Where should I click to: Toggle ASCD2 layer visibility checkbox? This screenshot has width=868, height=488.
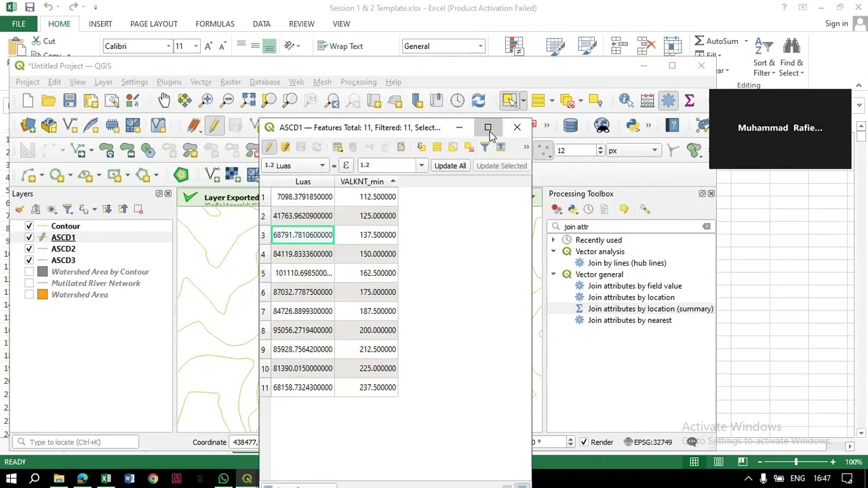(x=28, y=249)
